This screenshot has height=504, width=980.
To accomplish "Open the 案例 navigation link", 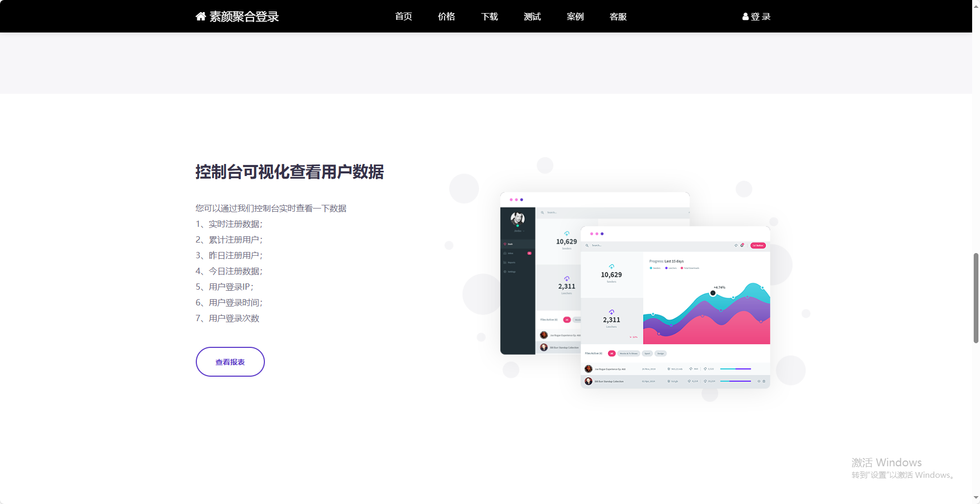I will (575, 17).
